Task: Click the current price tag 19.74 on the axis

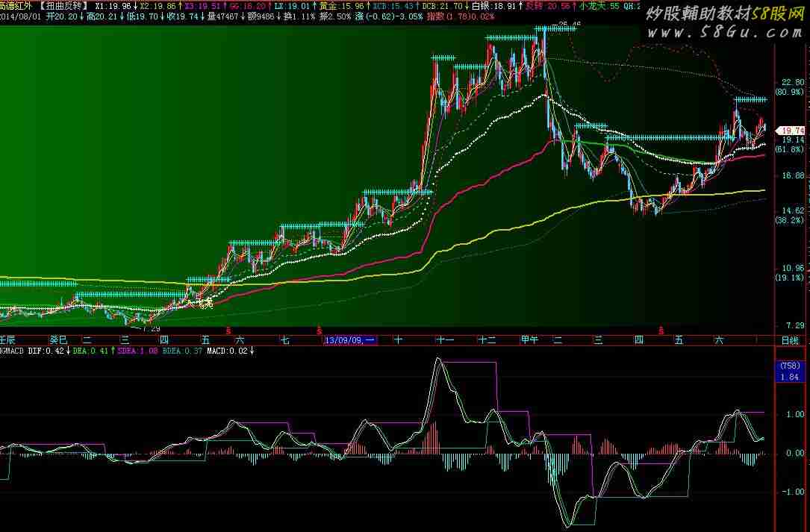Action: [793, 131]
